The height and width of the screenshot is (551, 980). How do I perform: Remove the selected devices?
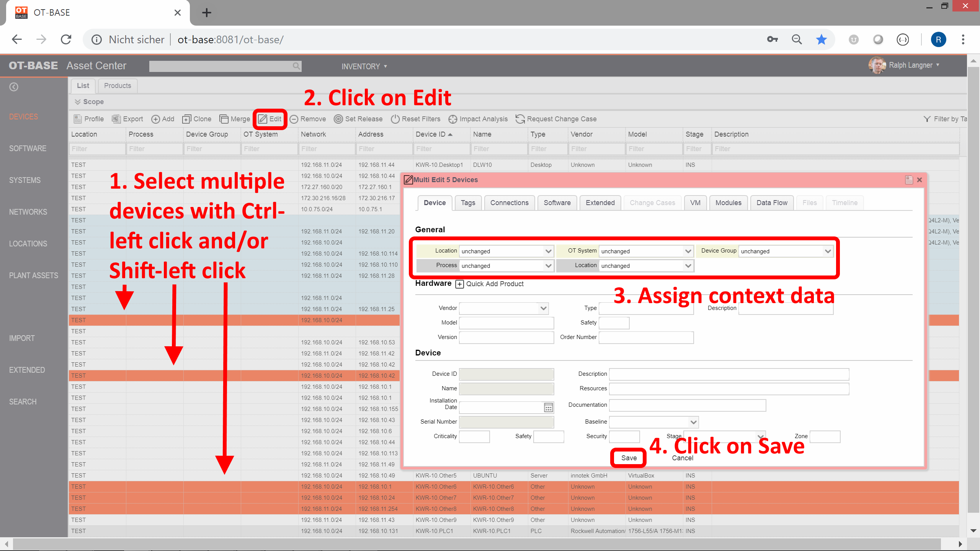308,119
